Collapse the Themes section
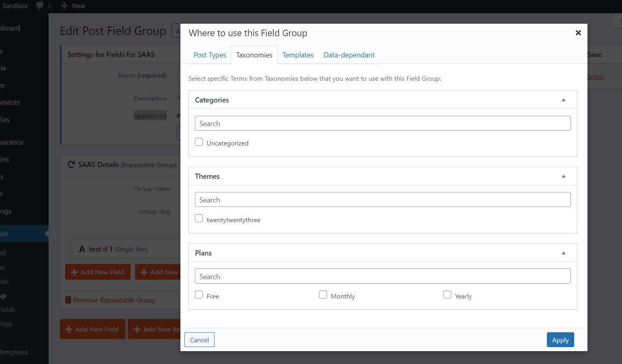The image size is (622, 364). coord(563,176)
